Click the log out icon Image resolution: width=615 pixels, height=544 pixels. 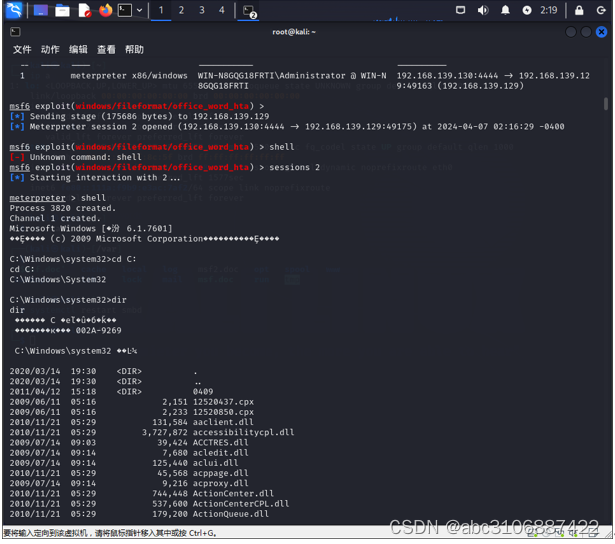coord(601,10)
